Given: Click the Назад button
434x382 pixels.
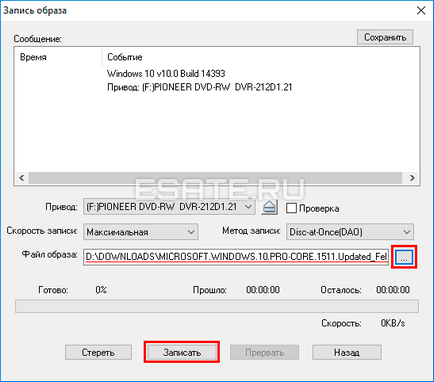Looking at the screenshot, I should 347,352.
